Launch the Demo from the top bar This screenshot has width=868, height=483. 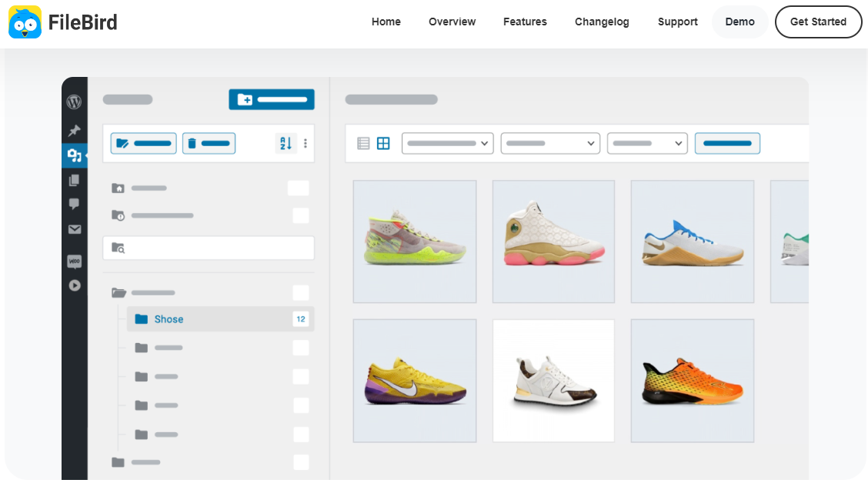739,22
